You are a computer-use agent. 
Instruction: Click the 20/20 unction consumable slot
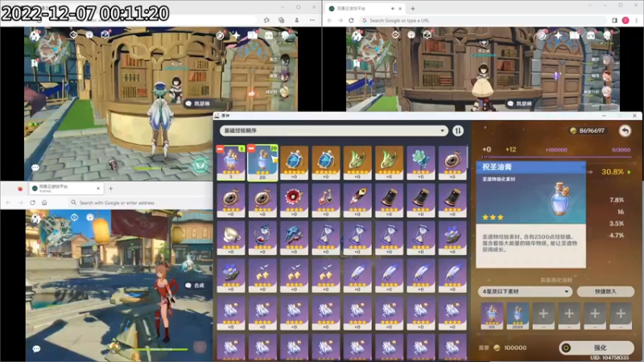point(518,315)
